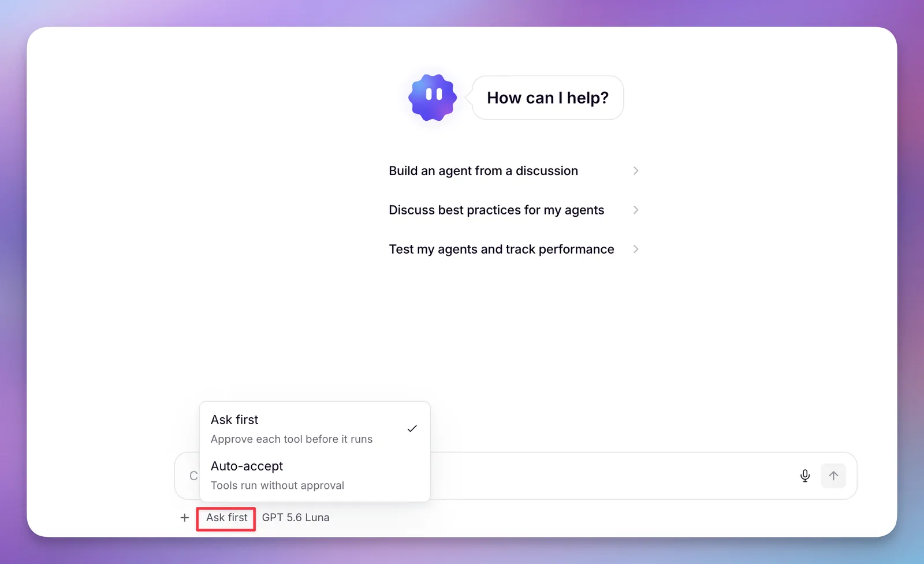Select the Auto-accept option
Image resolution: width=924 pixels, height=564 pixels.
pyautogui.click(x=315, y=475)
